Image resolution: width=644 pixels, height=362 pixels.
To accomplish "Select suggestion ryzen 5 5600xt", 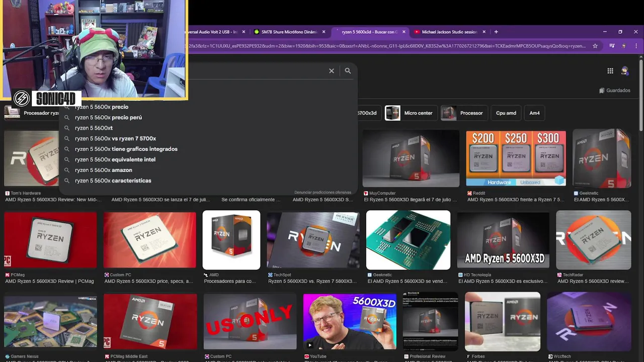I will 94,128.
